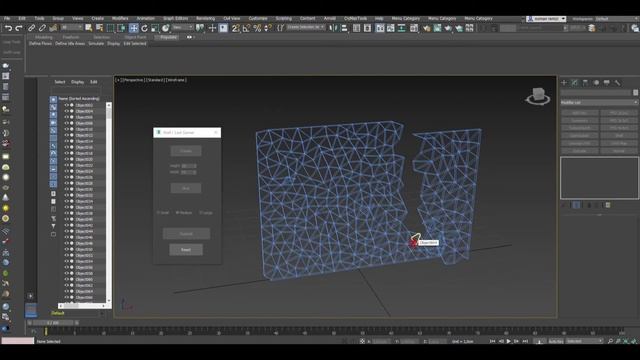Click the Align tool icon
The image size is (640, 360).
(344, 28)
